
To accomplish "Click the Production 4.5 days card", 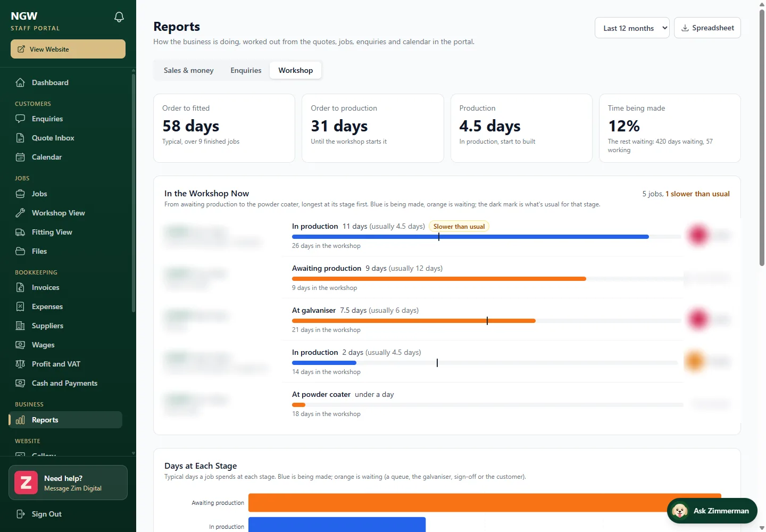I will 521,128.
